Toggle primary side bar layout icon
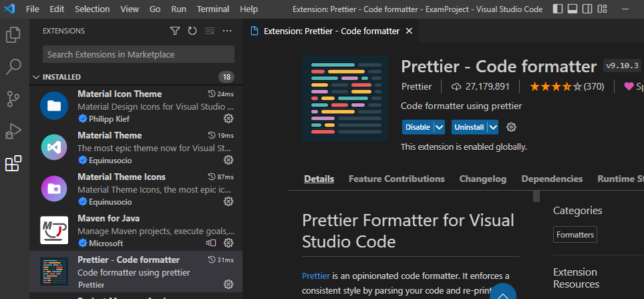644x299 pixels. click(558, 9)
